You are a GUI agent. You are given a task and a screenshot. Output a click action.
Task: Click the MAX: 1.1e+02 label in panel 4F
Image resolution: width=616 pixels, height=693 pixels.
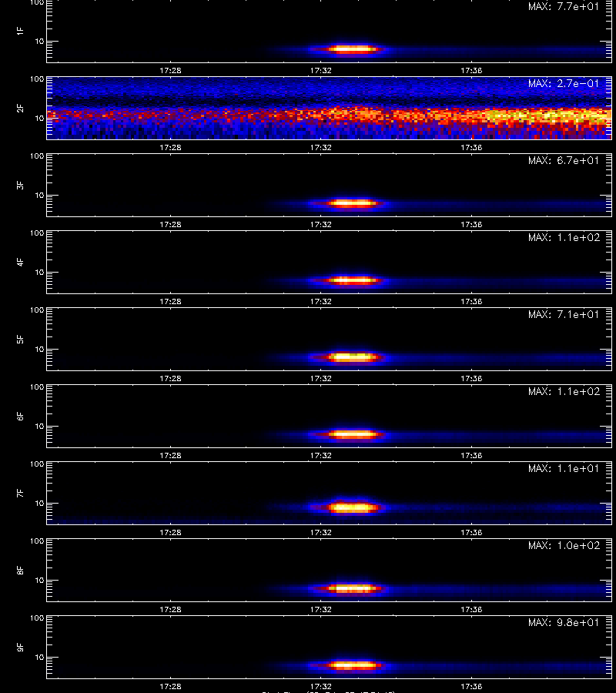564,237
